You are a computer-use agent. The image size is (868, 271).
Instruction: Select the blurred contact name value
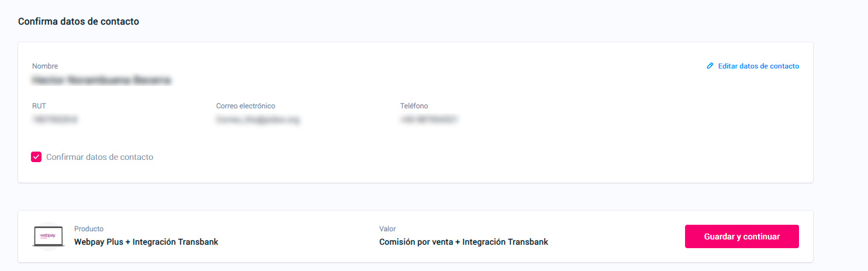tap(102, 80)
